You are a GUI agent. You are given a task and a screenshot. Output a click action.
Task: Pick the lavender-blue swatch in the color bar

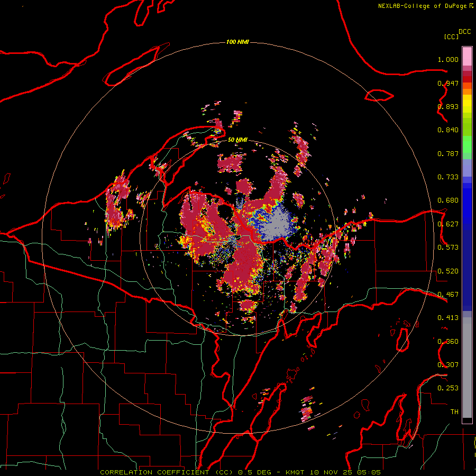tap(467, 168)
